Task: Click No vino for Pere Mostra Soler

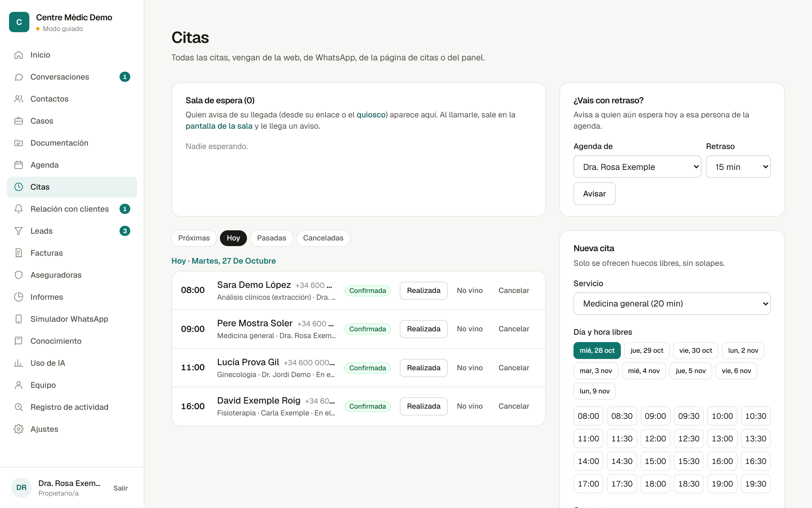Action: coord(470,329)
